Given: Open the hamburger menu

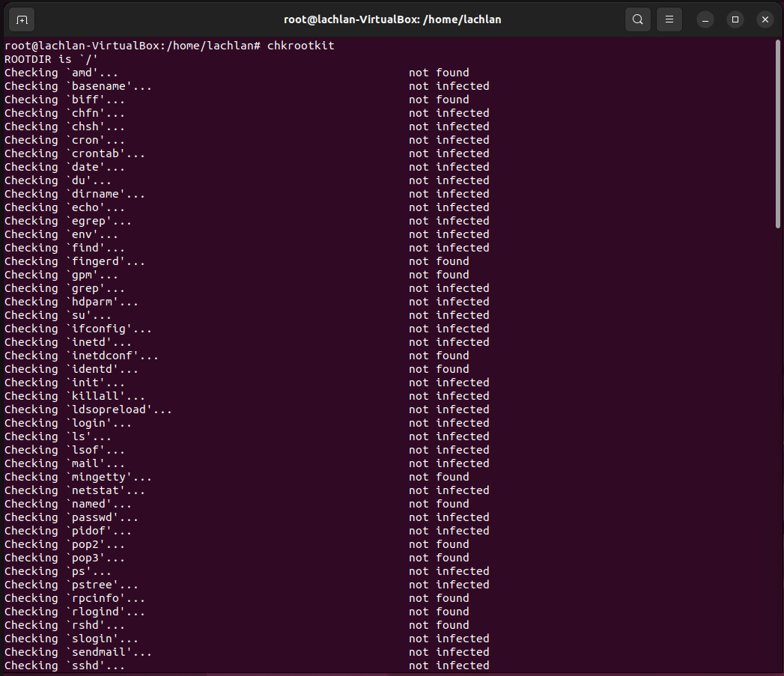Looking at the screenshot, I should [x=669, y=19].
